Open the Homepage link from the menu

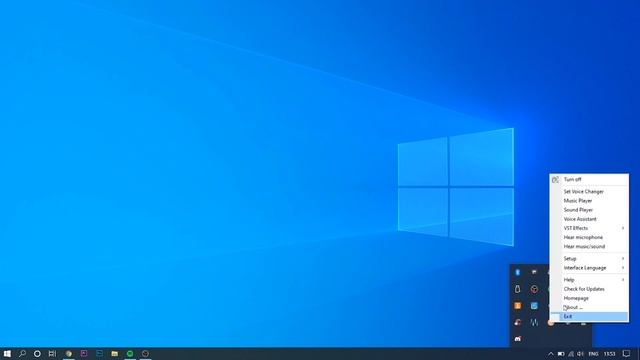coord(589,298)
